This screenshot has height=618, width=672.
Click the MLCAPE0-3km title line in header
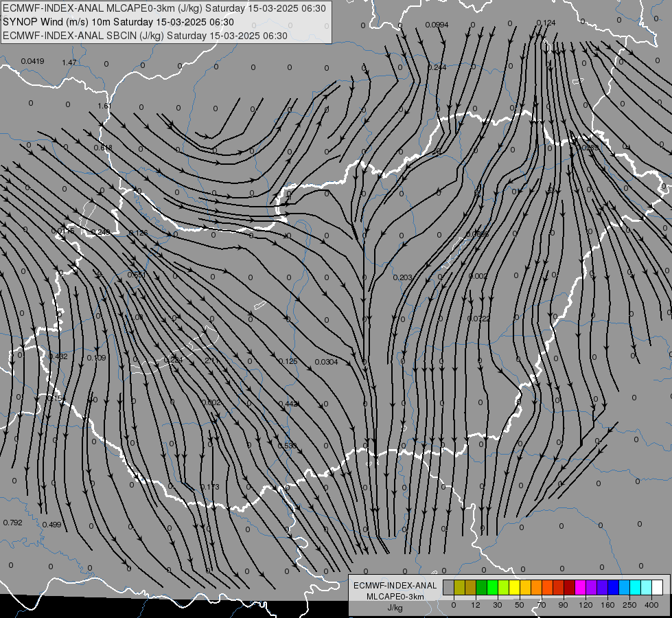point(164,8)
